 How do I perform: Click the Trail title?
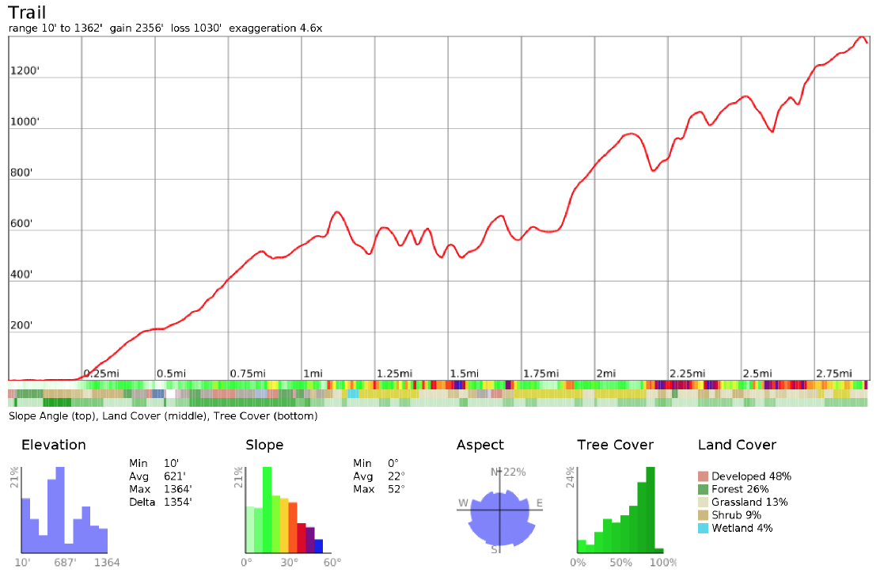[27, 12]
